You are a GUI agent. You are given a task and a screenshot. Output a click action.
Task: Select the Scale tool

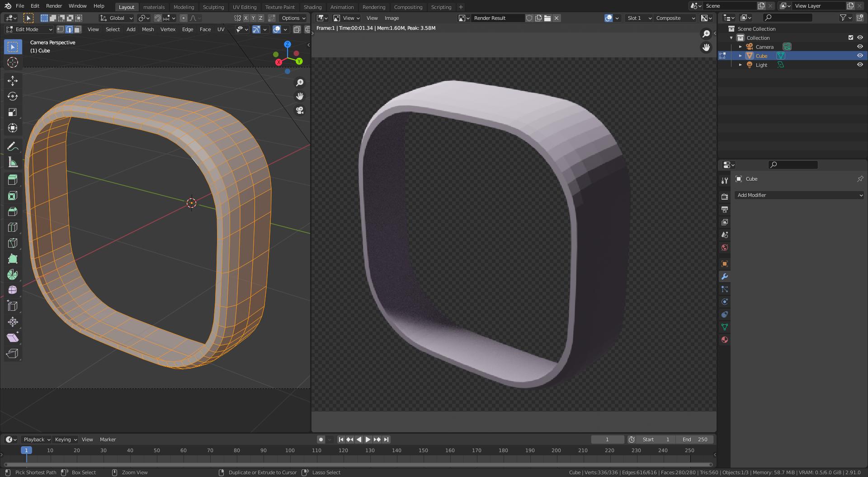[x=13, y=112]
